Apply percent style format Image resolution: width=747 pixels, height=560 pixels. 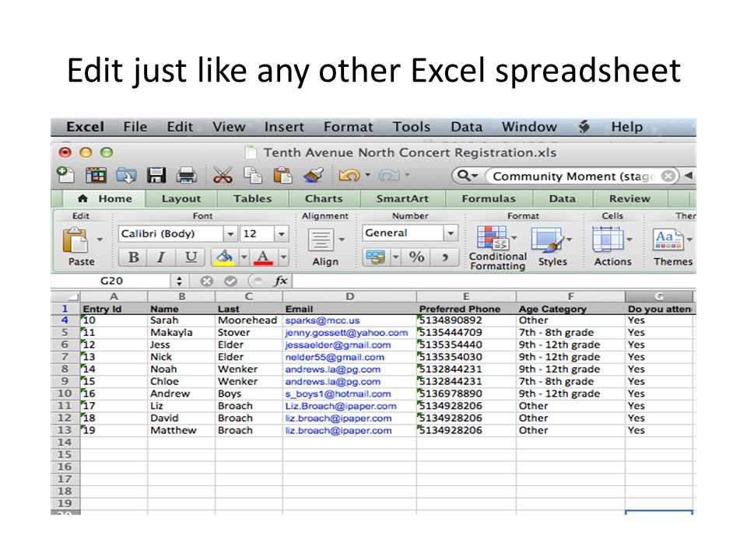[416, 257]
